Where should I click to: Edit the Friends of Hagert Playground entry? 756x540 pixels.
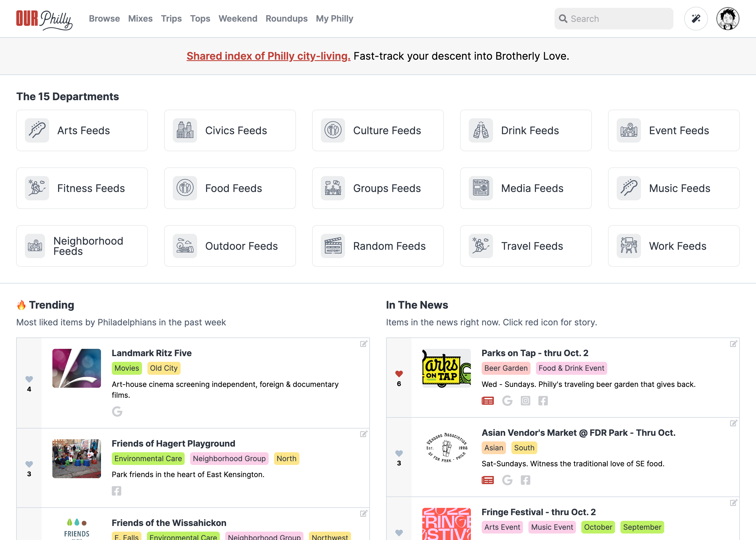click(x=364, y=434)
